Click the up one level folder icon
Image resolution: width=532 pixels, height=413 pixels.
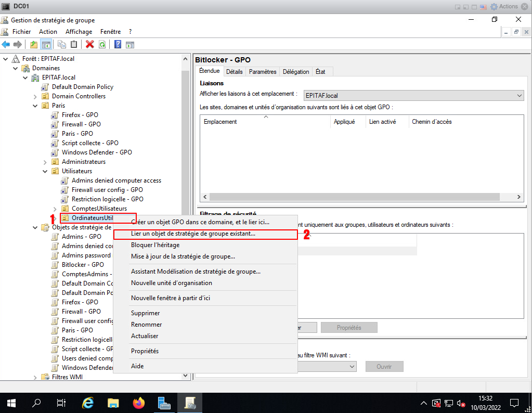(34, 45)
